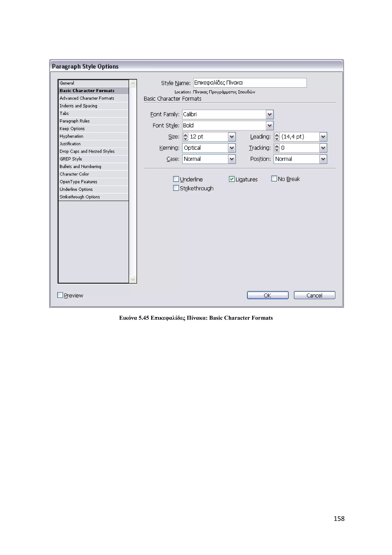Select OpenType Features in the list

pyautogui.click(x=93, y=182)
